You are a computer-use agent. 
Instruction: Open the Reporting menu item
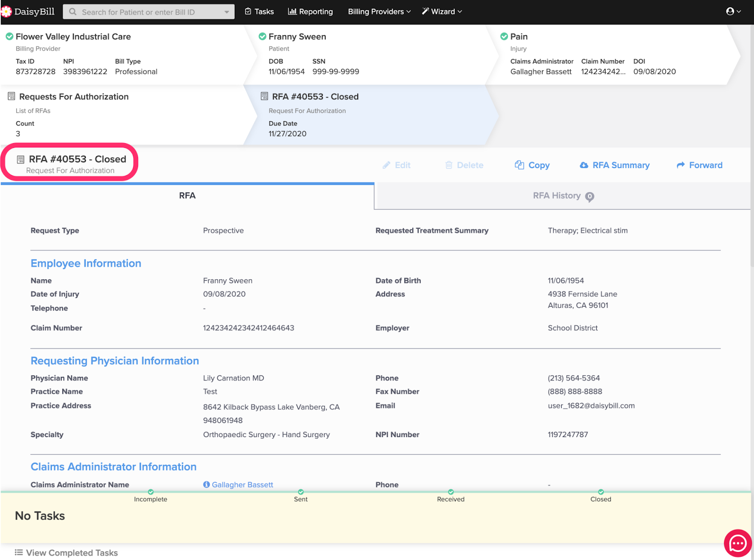tap(310, 12)
